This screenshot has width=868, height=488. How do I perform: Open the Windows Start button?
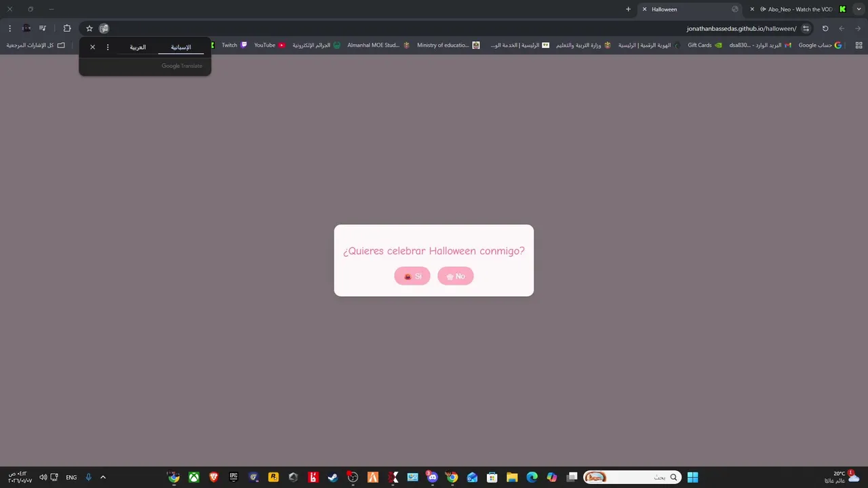click(x=692, y=477)
